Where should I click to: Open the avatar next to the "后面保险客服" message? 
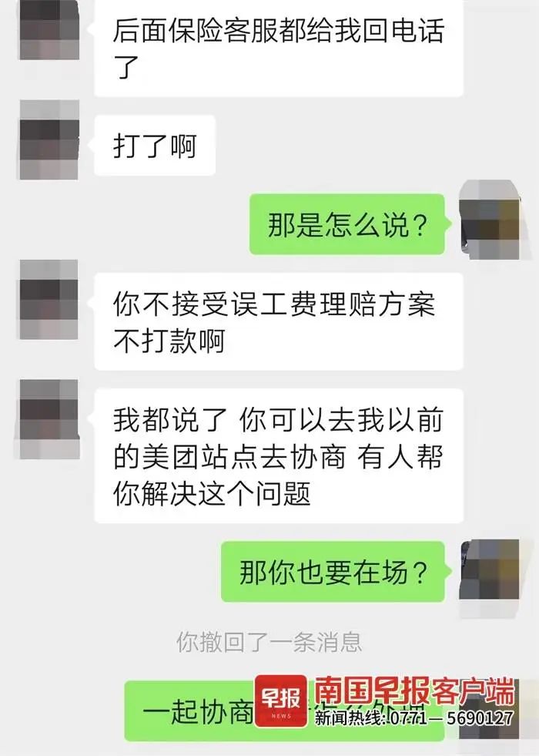click(49, 30)
